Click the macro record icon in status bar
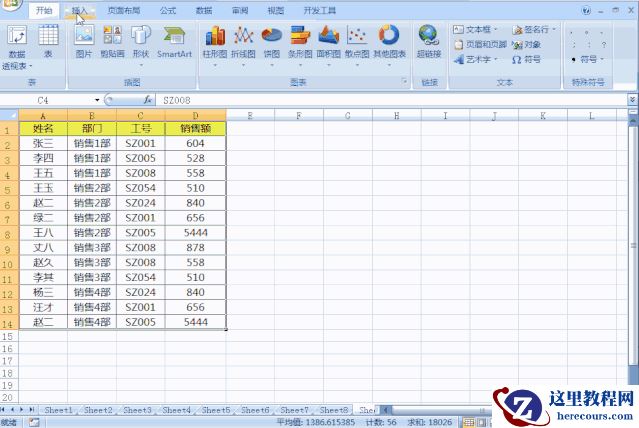The image size is (639, 428). pos(34,422)
